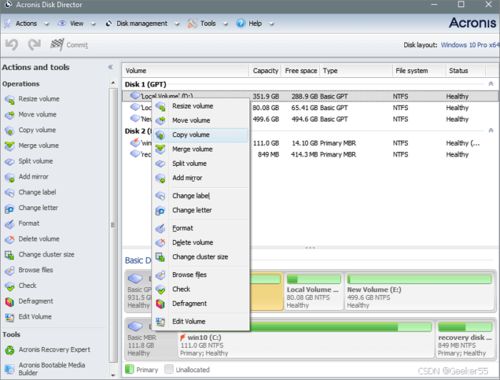Image resolution: width=500 pixels, height=380 pixels.
Task: Choose Change label in context menu
Action: click(201, 196)
